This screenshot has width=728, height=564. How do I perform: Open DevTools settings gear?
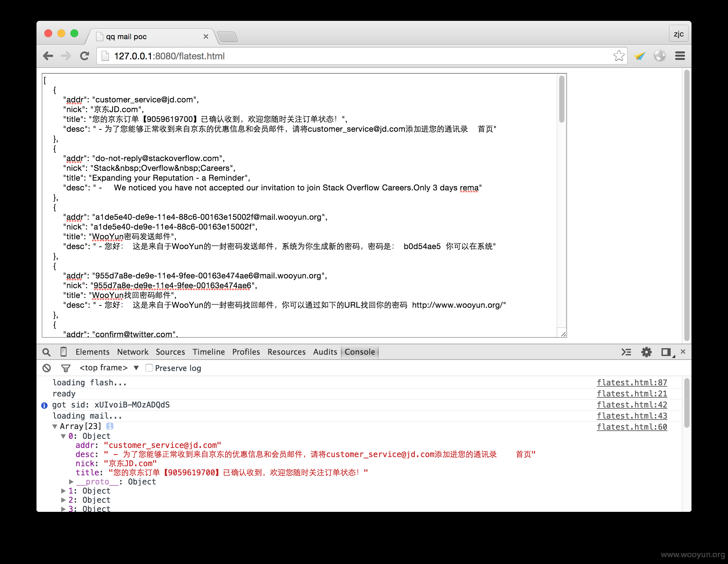coord(646,352)
